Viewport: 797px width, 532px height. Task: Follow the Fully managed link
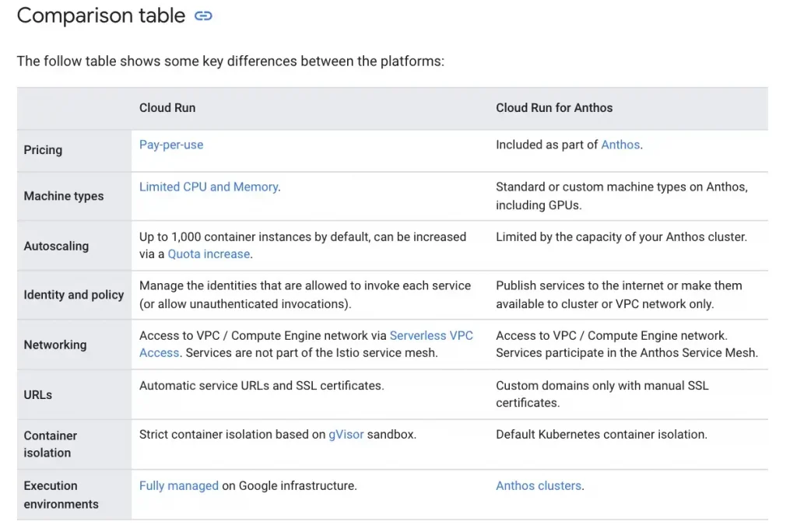tap(179, 486)
